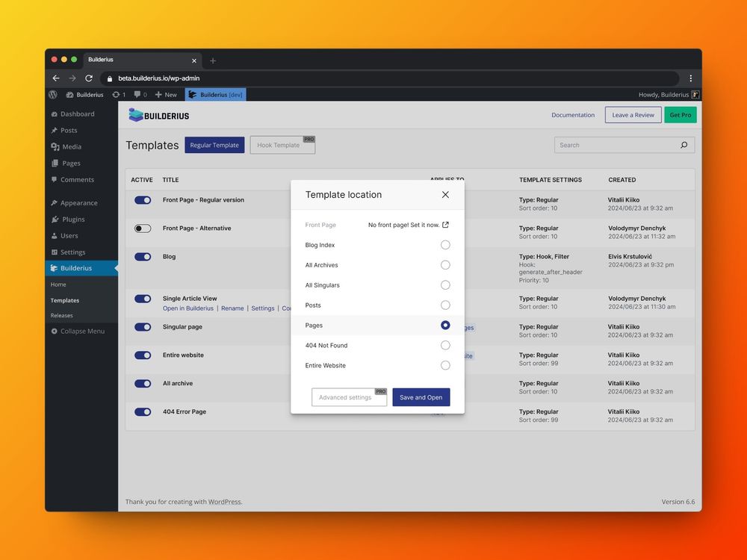Viewport: 747px width, 560px height.
Task: Select the All Archives radio button
Action: (445, 265)
